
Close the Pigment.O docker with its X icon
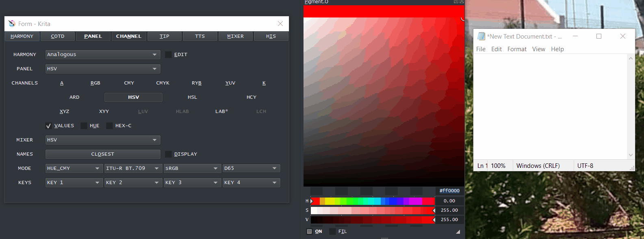point(462,2)
